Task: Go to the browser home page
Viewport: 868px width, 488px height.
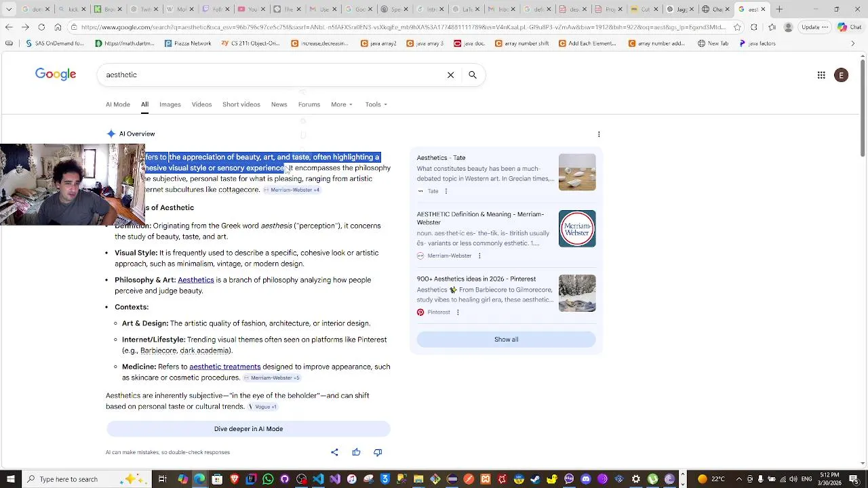Action: click(58, 27)
